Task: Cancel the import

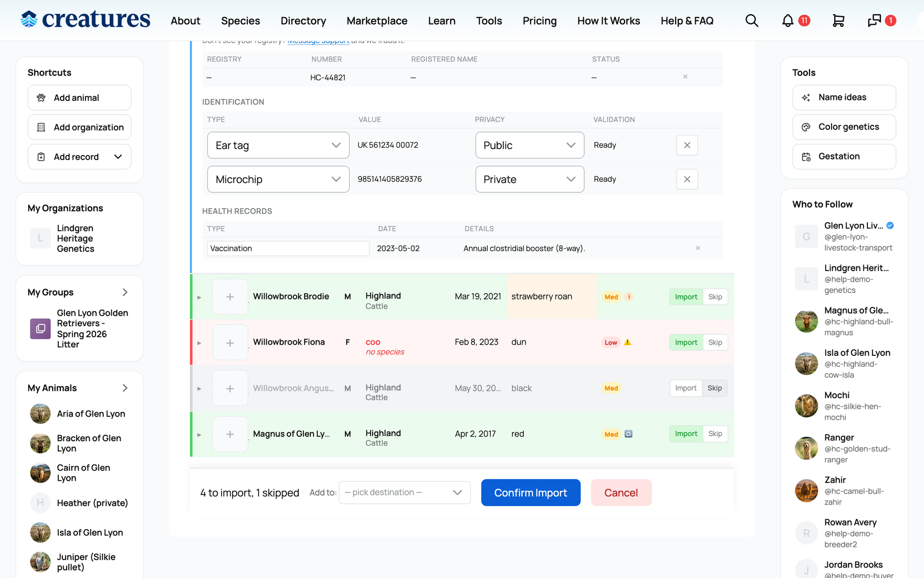Action: pyautogui.click(x=621, y=492)
